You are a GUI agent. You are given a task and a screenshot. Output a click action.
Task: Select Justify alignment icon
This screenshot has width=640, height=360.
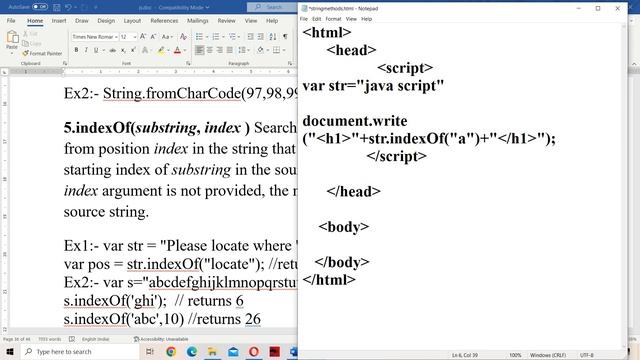[x=230, y=50]
